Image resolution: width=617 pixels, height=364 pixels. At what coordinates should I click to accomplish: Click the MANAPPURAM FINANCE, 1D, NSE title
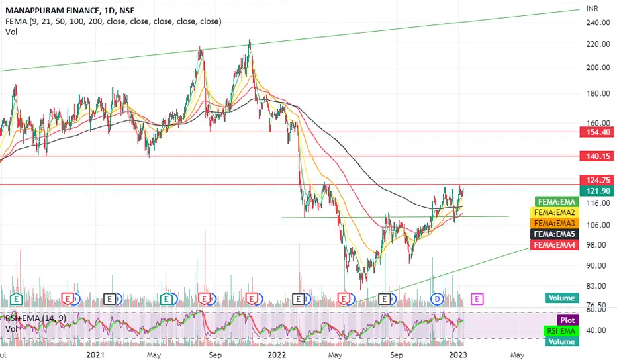pyautogui.click(x=70, y=11)
